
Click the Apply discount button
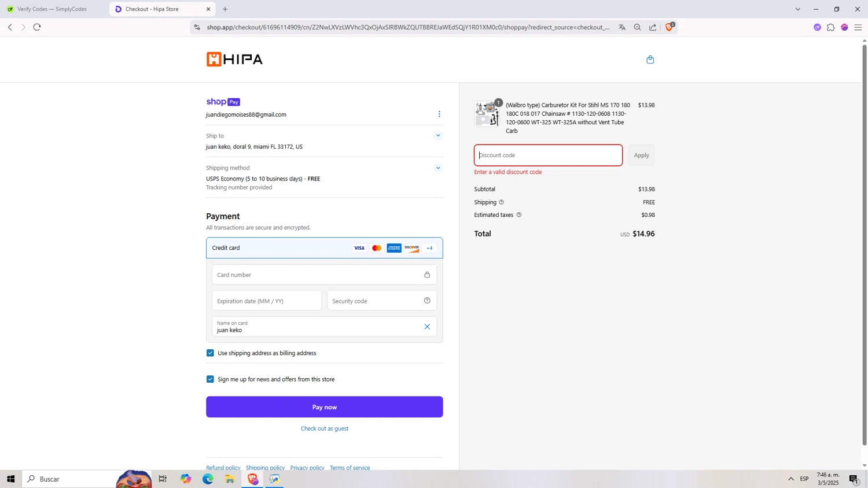[641, 155]
